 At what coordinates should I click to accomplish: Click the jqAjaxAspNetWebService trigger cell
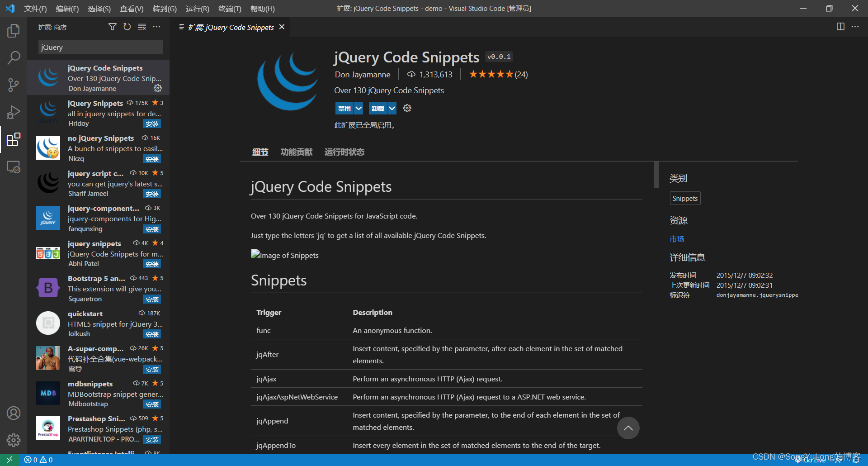tap(297, 397)
